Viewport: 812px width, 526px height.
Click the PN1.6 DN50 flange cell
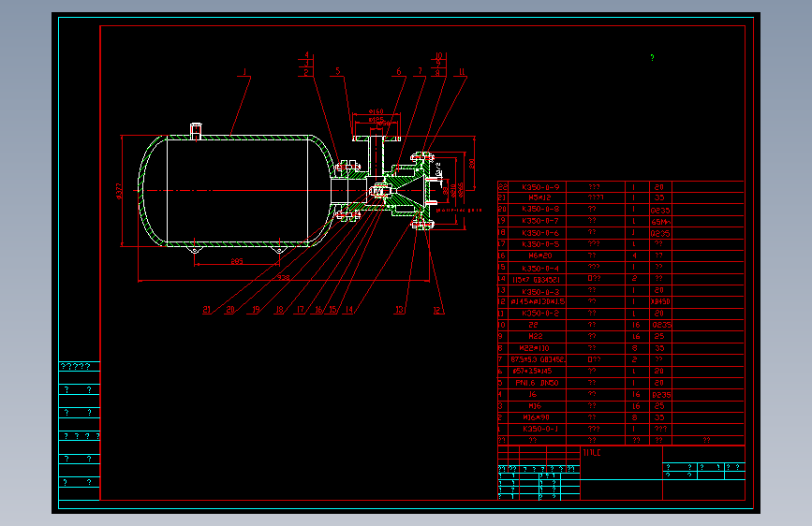tap(537, 383)
